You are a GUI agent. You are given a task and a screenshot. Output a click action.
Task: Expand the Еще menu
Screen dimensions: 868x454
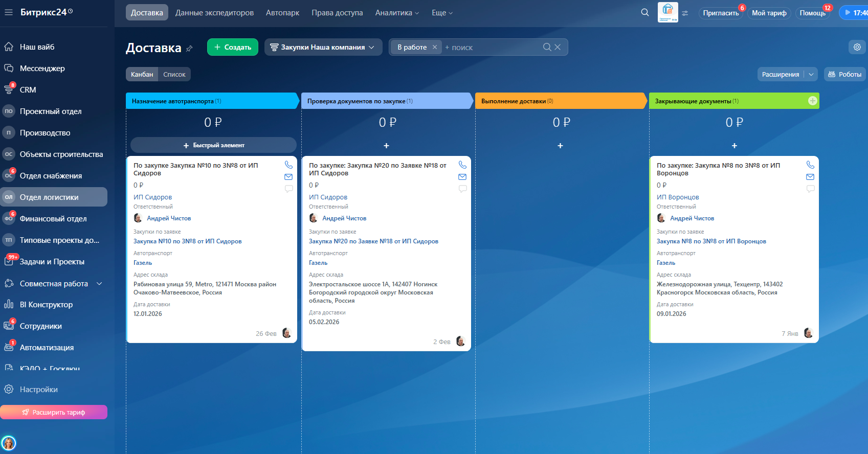442,13
